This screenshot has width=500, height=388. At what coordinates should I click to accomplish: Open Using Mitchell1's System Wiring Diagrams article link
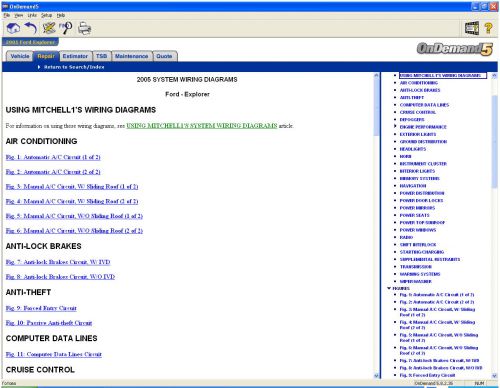[x=202, y=126]
